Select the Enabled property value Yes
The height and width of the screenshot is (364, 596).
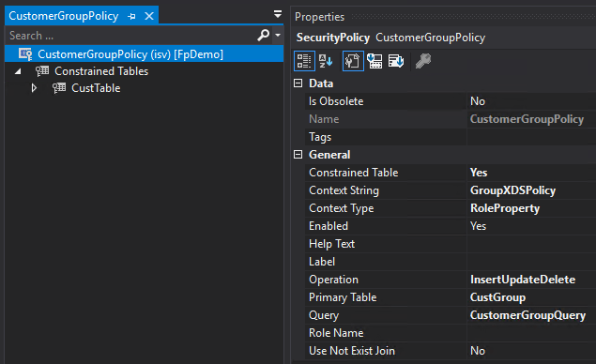pos(478,226)
